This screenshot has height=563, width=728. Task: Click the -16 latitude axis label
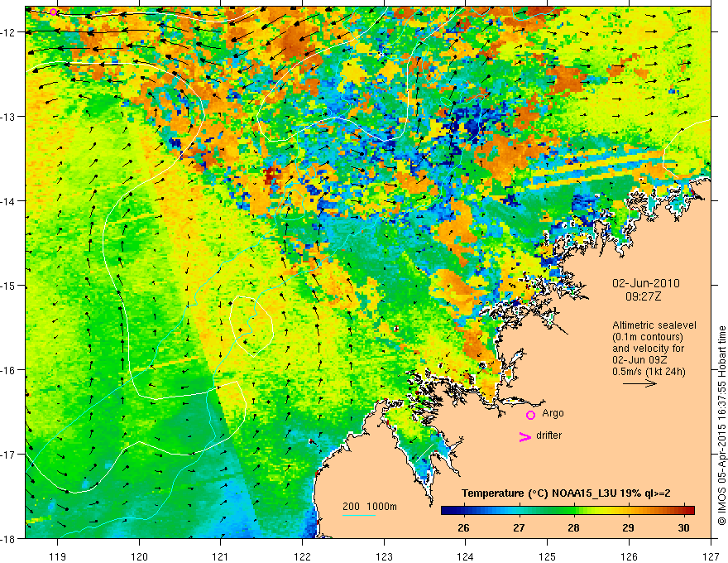click(9, 370)
